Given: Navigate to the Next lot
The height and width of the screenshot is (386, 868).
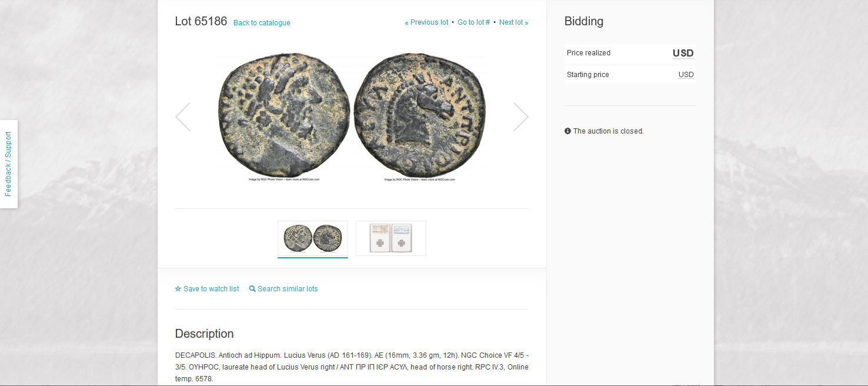Looking at the screenshot, I should (x=514, y=22).
